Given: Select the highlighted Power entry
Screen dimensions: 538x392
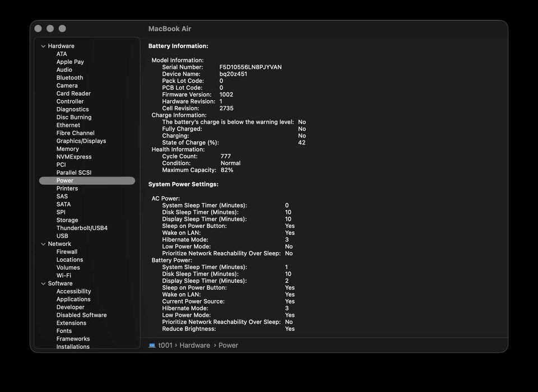Looking at the screenshot, I should 87,180.
